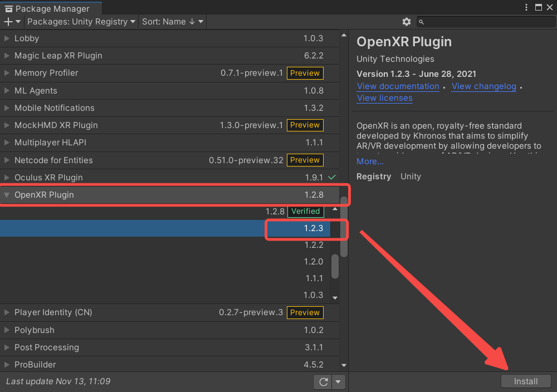Screen dimensions: 557x392
Task: Expand Player Identity (CN) package
Action: (7, 312)
